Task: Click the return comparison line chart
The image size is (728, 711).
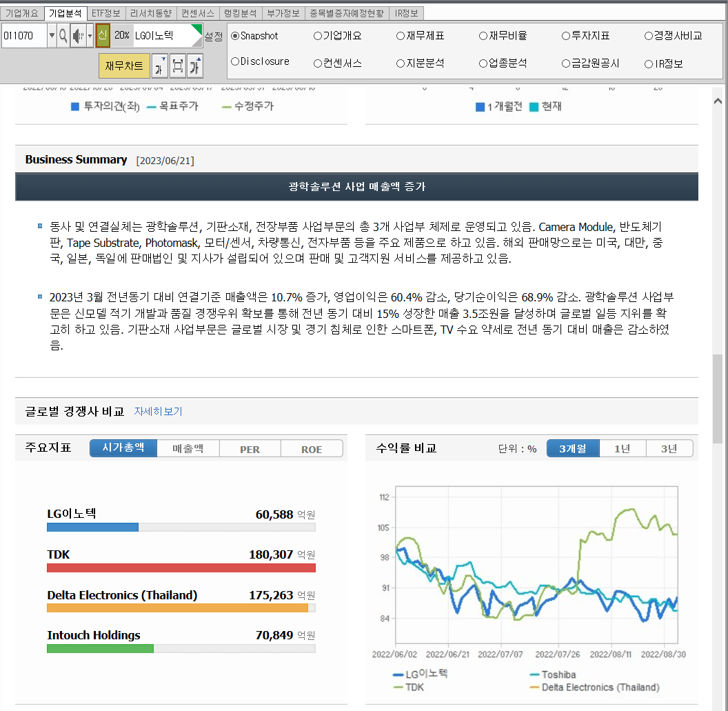Action: (536, 565)
